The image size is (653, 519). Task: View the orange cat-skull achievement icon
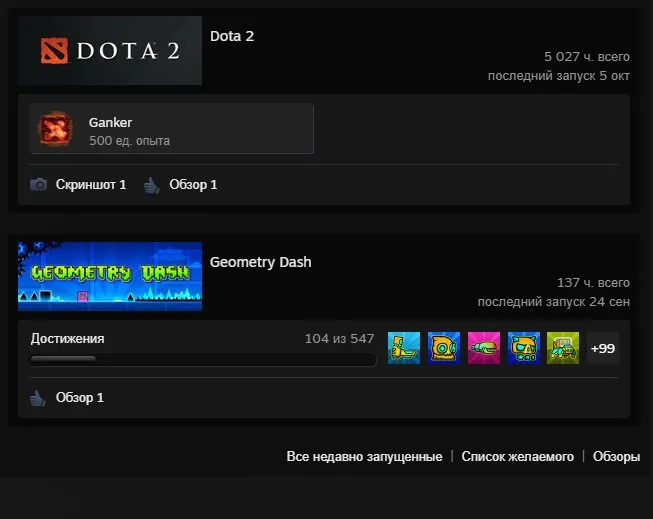(524, 348)
